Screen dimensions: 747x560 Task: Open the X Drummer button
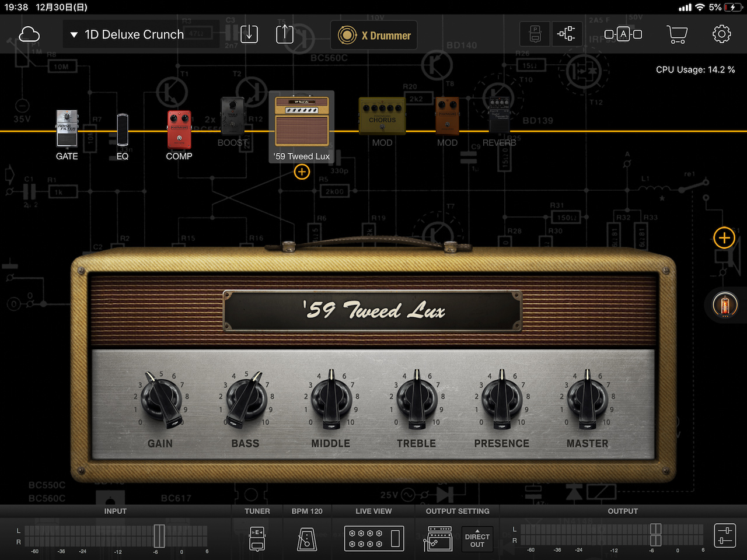pos(374,35)
